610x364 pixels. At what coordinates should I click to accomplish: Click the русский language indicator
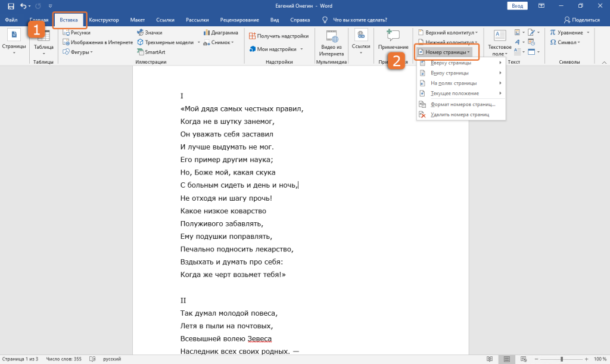pyautogui.click(x=112, y=359)
